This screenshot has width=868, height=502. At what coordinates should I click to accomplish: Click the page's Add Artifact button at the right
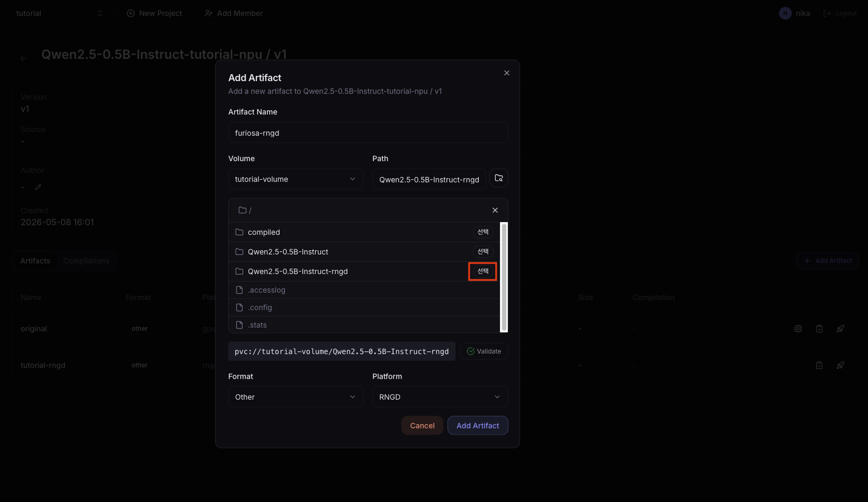(827, 261)
